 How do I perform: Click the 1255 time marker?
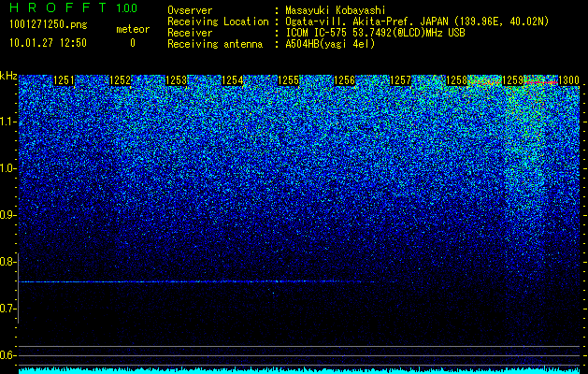[288, 80]
